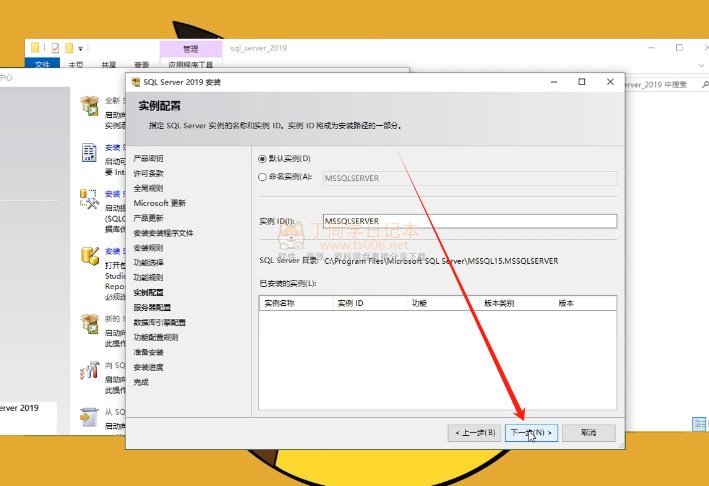Click the 上一步(B) button
The width and height of the screenshot is (709, 486).
coord(475,433)
